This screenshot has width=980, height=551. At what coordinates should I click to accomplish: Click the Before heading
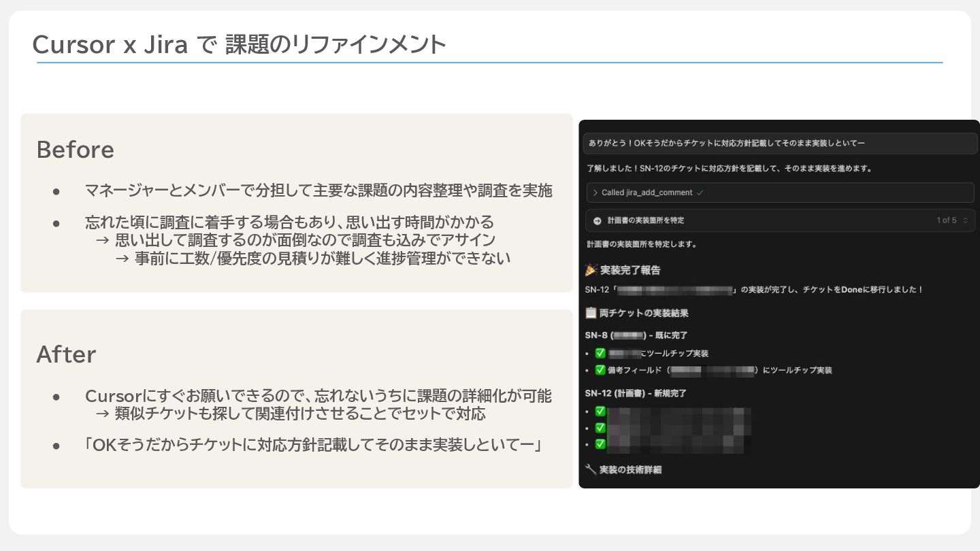point(75,150)
